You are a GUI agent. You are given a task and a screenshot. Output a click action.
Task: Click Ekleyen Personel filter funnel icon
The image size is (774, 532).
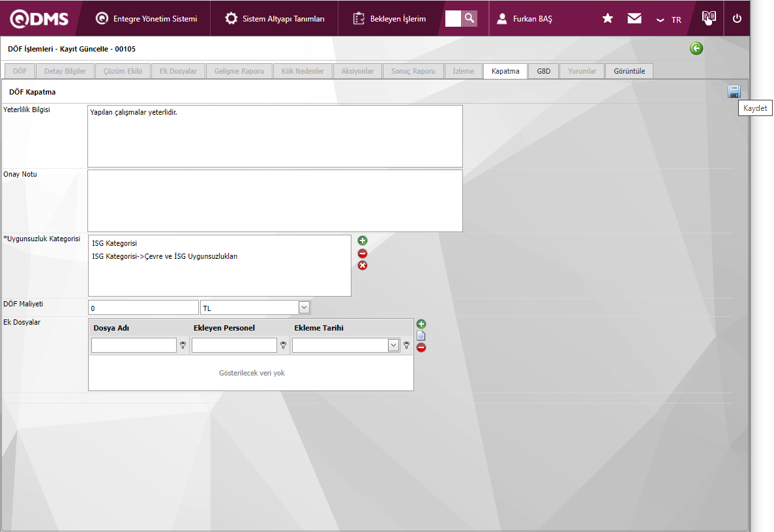pos(284,346)
